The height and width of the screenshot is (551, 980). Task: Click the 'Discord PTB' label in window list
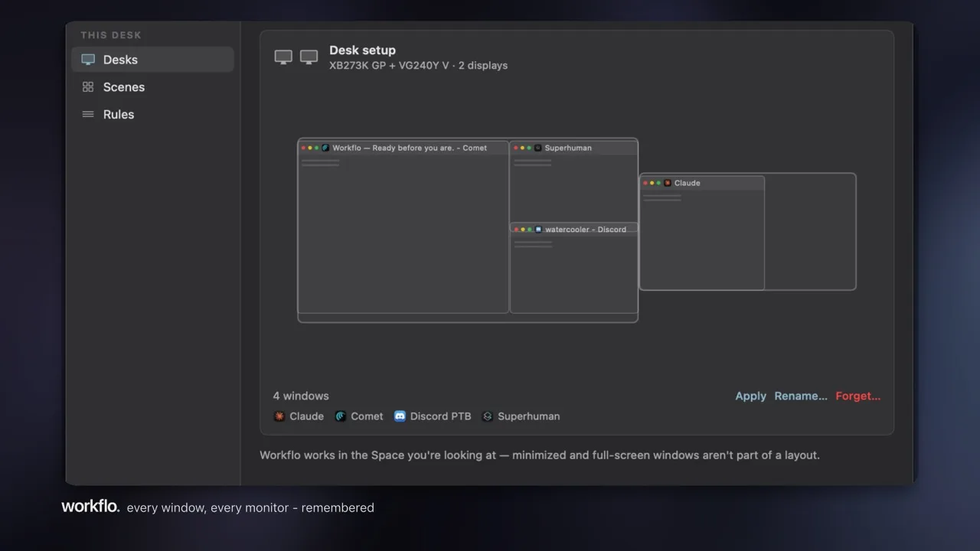(x=440, y=416)
